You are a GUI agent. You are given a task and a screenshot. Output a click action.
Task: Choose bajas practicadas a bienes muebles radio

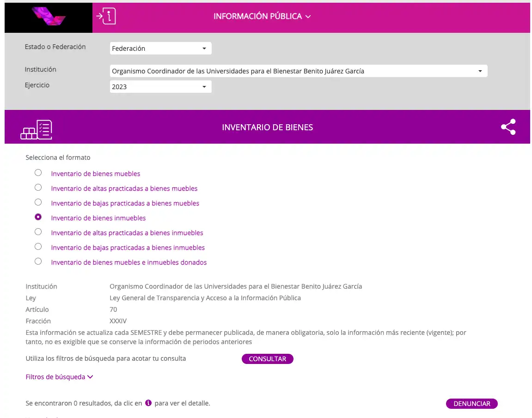38,202
